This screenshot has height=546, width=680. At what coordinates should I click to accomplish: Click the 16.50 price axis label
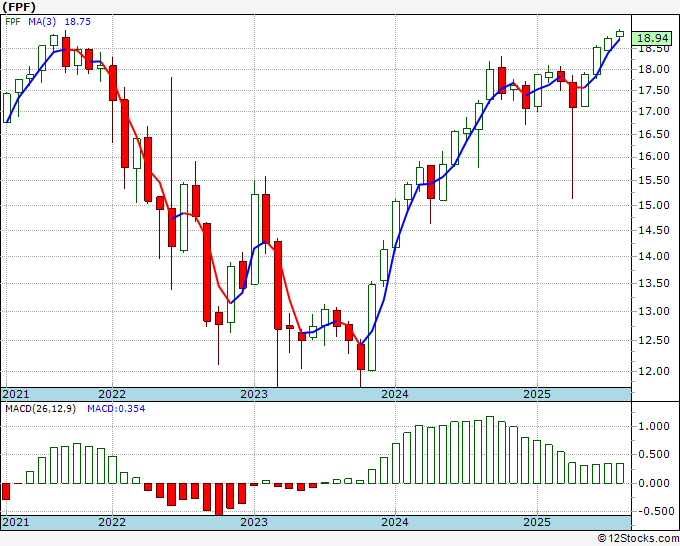coord(654,134)
